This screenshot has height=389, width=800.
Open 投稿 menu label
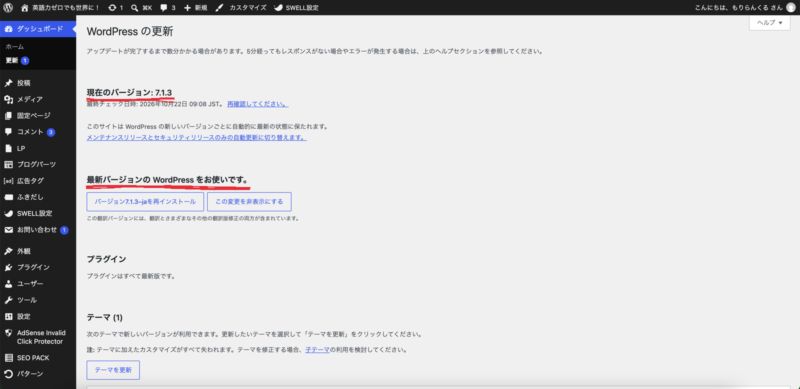click(x=24, y=83)
